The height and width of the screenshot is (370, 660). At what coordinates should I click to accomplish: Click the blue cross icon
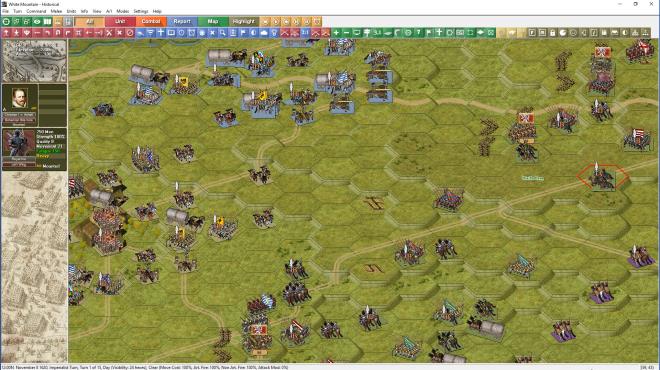[161, 32]
